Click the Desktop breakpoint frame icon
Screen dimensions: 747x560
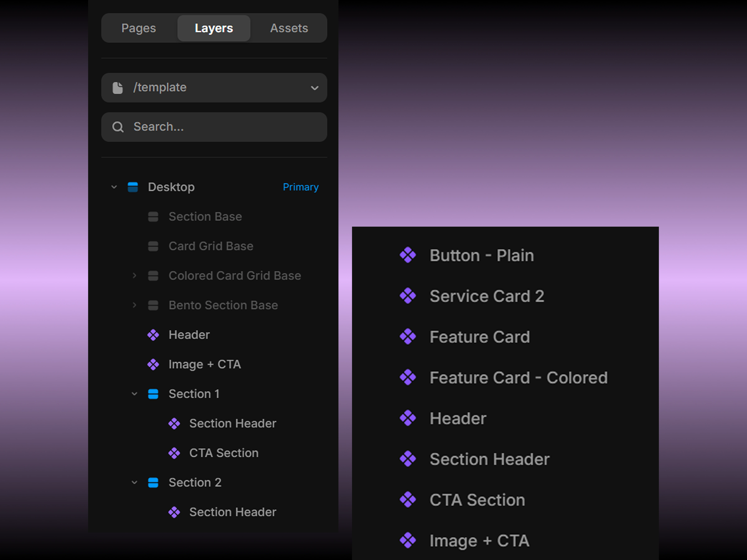(133, 187)
